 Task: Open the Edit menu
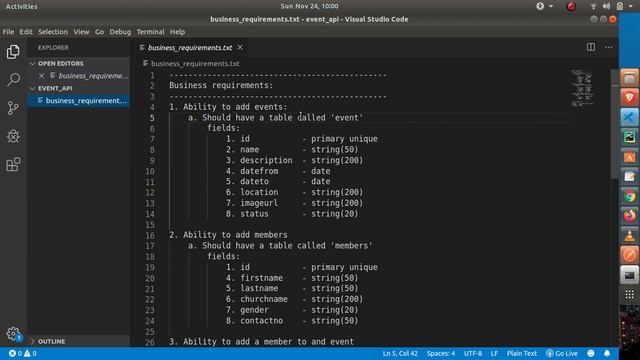click(26, 32)
